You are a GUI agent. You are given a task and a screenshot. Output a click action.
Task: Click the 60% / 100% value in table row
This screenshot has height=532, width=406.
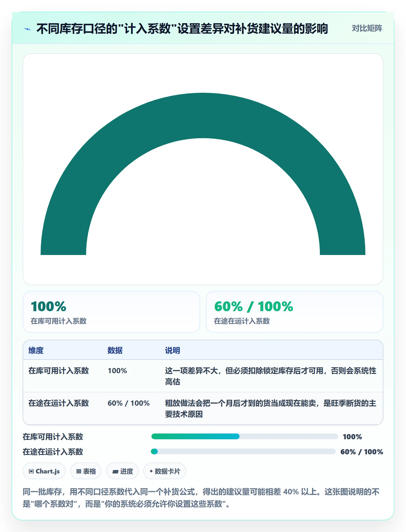pos(129,403)
